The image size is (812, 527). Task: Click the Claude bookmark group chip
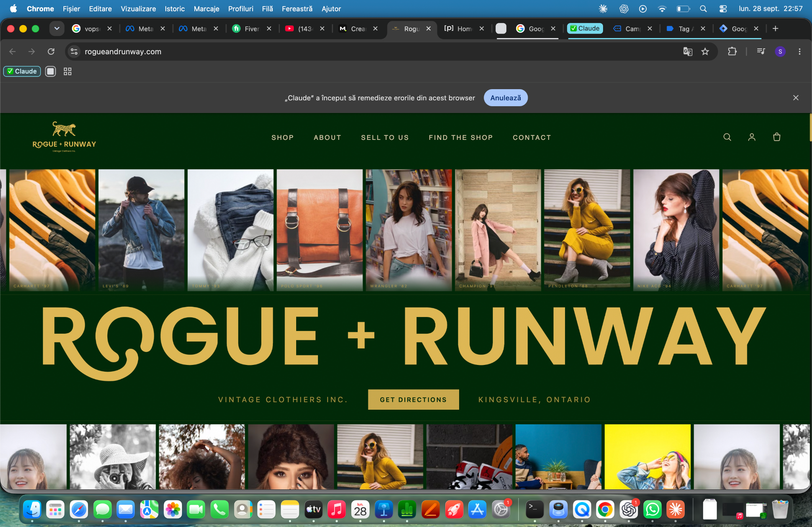point(22,71)
